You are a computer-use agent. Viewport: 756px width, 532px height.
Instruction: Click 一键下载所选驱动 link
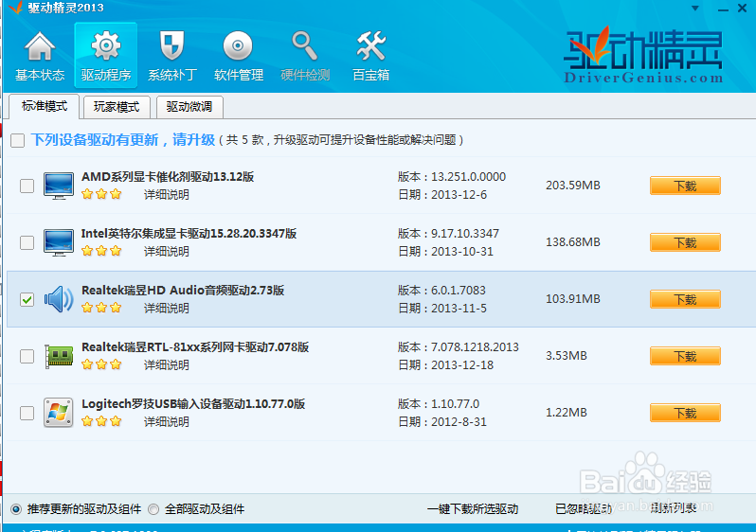click(473, 509)
